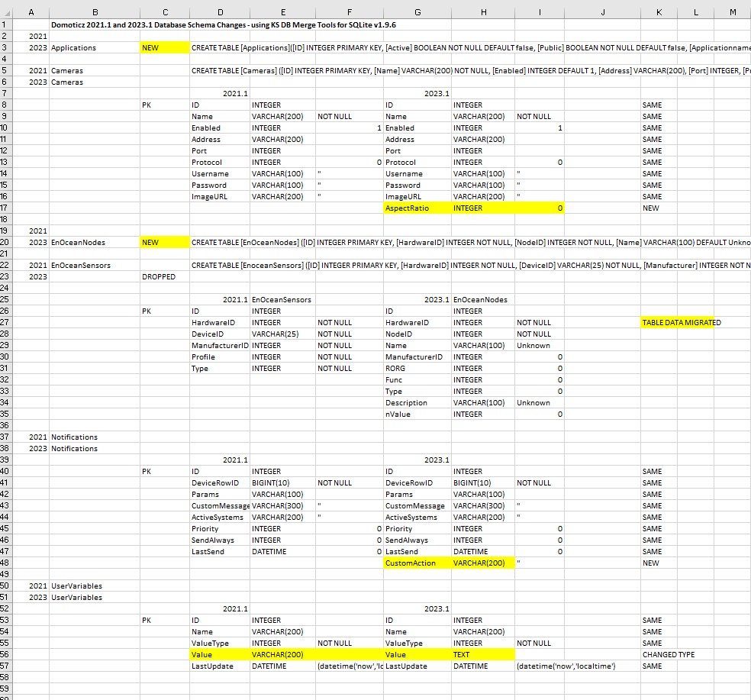
Task: Click the highlighted AspectRatio cell
Action: point(417,208)
